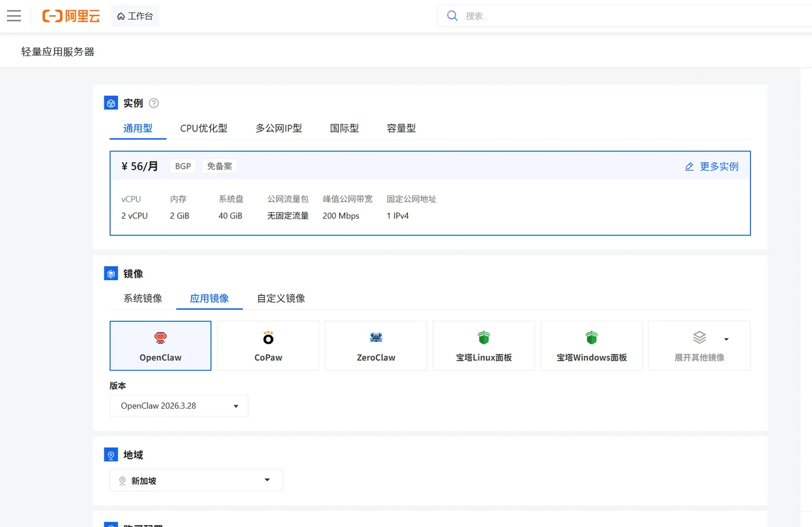Switch to the 系统镜像 tab
This screenshot has width=812, height=527.
coord(143,298)
